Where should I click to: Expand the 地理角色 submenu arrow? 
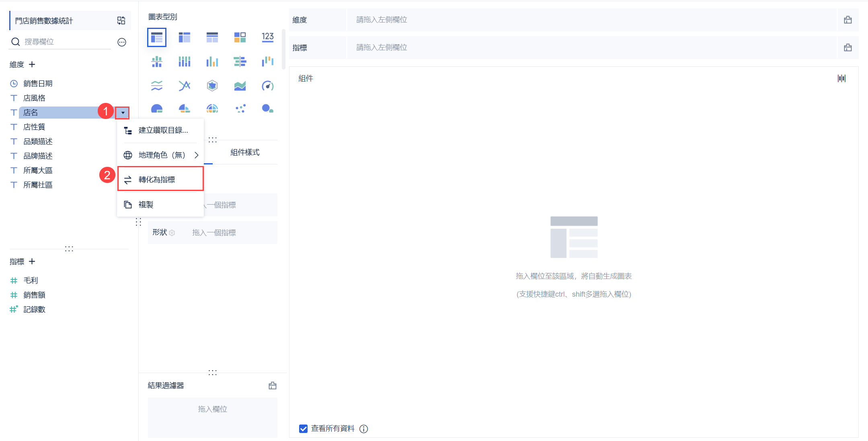[196, 155]
